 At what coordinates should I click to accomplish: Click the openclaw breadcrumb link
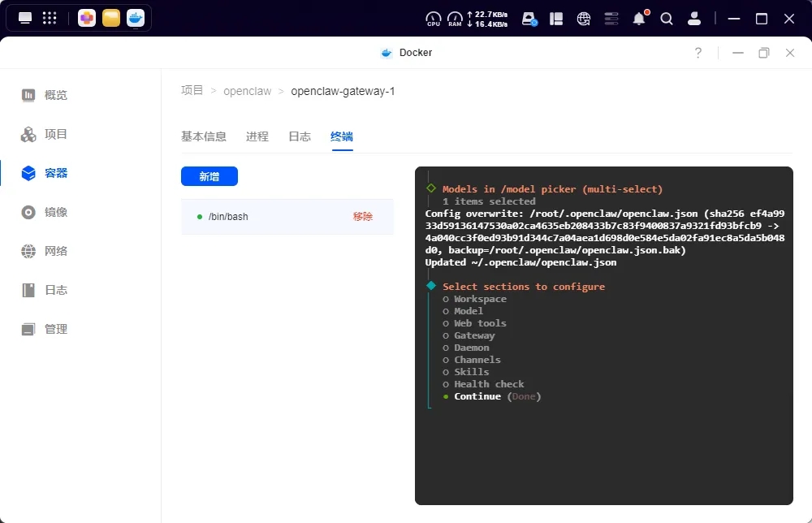[247, 91]
